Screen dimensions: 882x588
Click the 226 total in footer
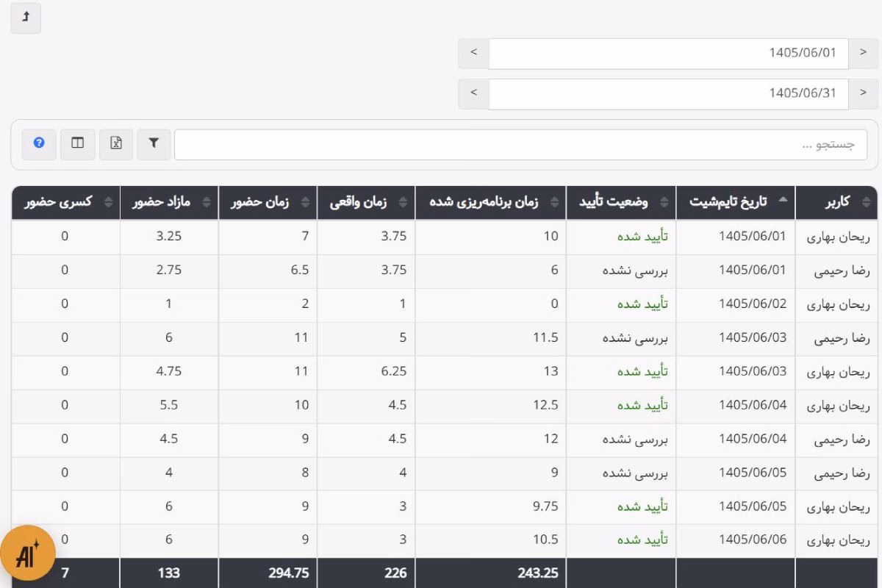click(x=395, y=573)
